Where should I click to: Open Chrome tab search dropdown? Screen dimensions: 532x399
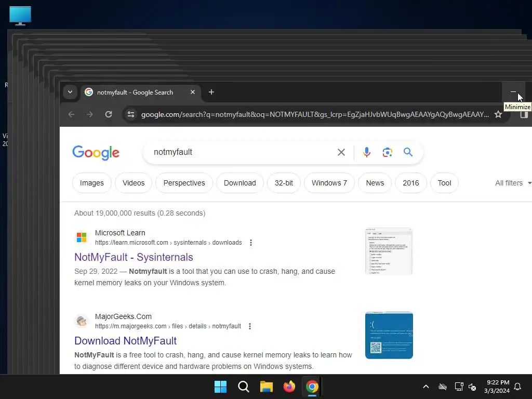click(70, 92)
